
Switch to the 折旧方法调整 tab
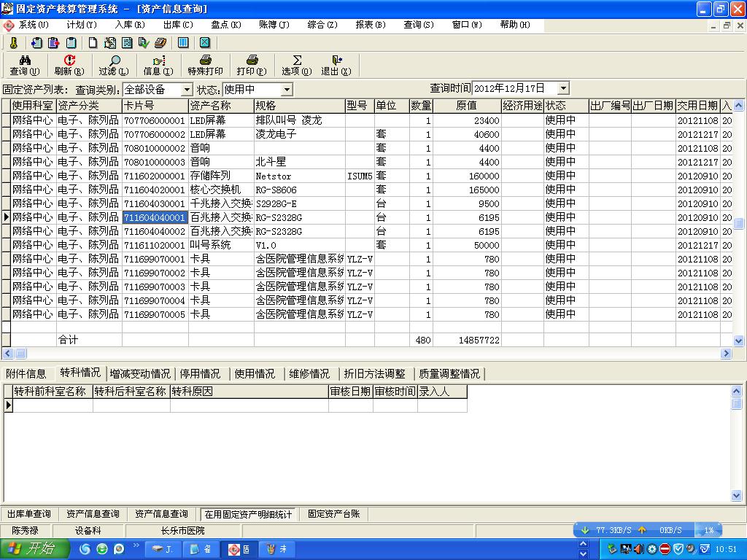(374, 374)
